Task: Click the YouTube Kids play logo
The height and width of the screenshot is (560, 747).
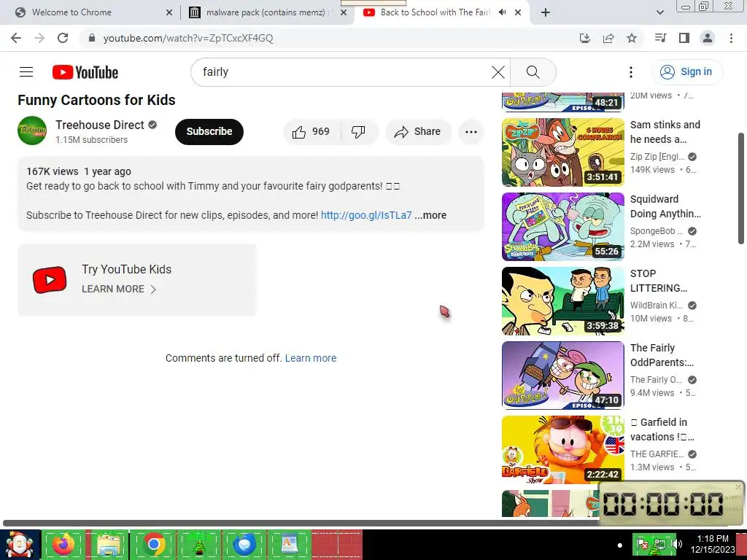Action: coord(50,280)
